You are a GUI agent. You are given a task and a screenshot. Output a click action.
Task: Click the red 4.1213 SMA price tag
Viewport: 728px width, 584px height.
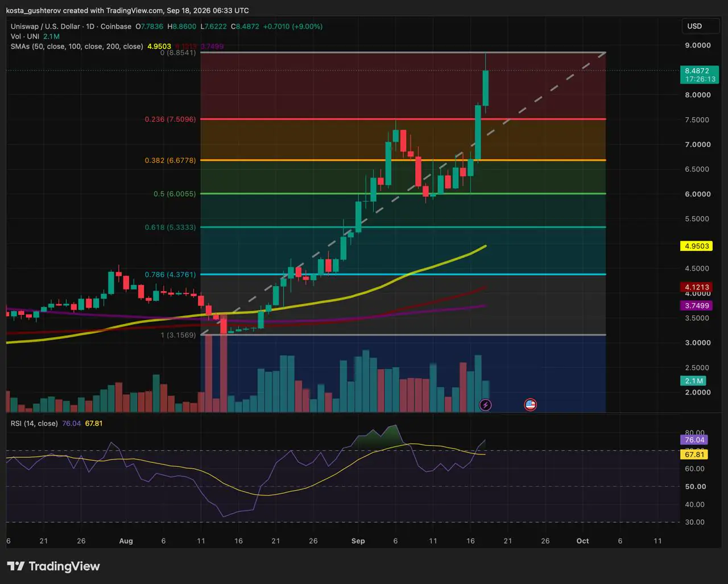click(x=697, y=287)
